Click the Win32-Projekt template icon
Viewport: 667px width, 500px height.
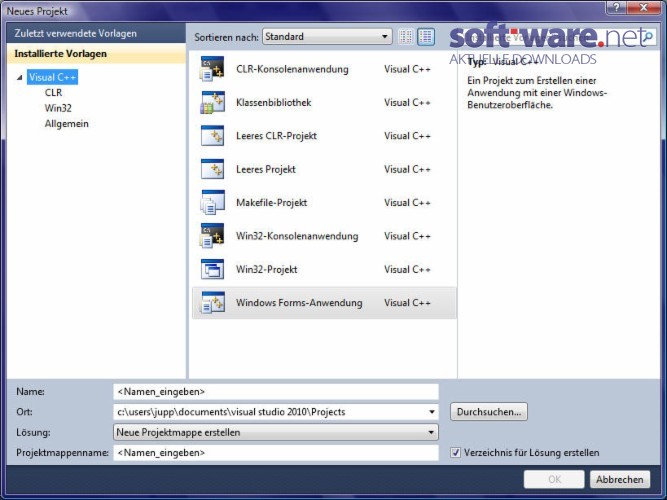[212, 269]
